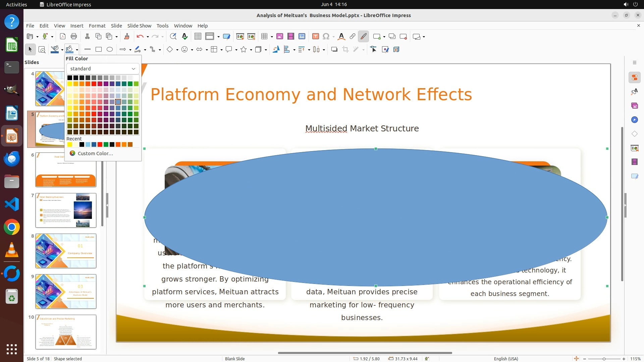The height and width of the screenshot is (362, 644).
Task: Toggle the Shadow button
Action: click(x=334, y=50)
